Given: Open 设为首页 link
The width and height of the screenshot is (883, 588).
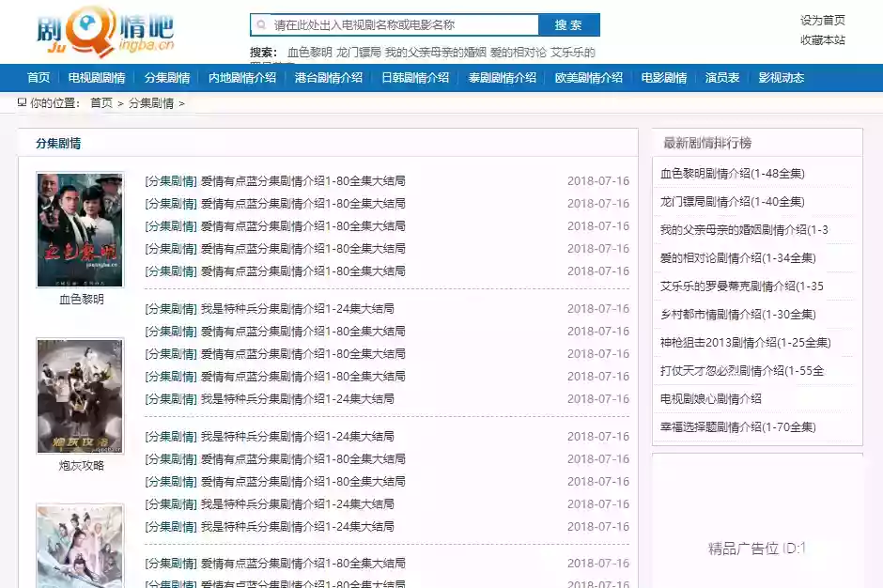Looking at the screenshot, I should coord(823,21).
